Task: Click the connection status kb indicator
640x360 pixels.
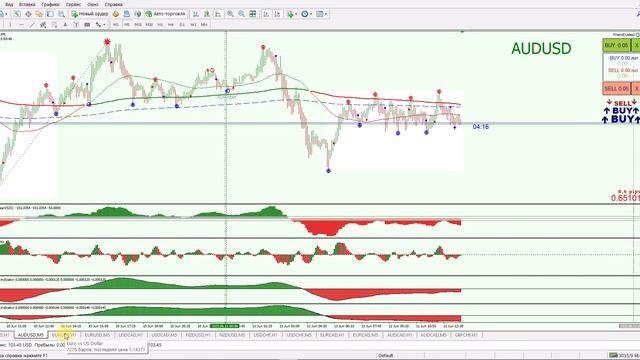Action: [624, 356]
